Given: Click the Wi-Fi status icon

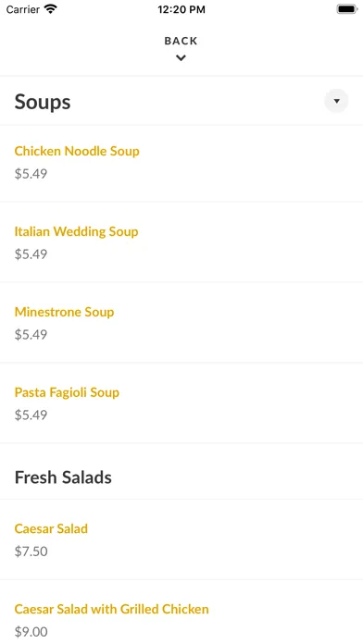Looking at the screenshot, I should [51, 9].
